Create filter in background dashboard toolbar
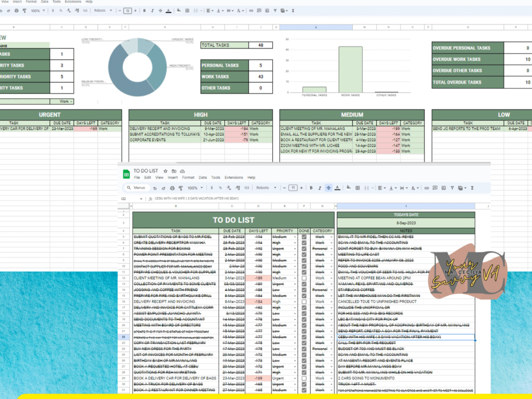This screenshot has height=399, width=532. [x=275, y=11]
